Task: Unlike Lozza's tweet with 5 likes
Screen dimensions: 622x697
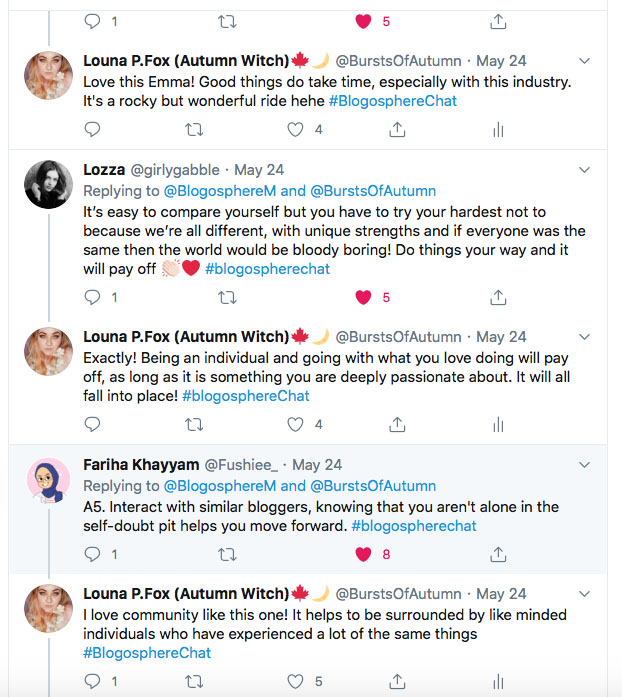Action: pos(364,297)
